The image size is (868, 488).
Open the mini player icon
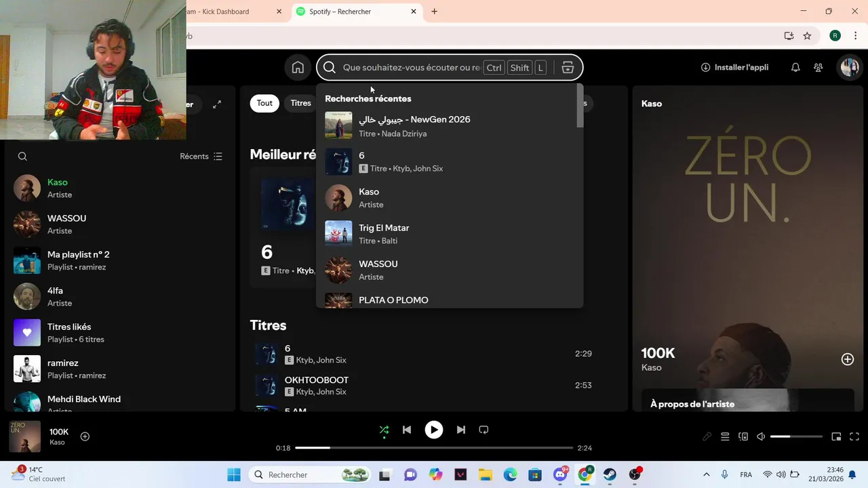pyautogui.click(x=836, y=436)
